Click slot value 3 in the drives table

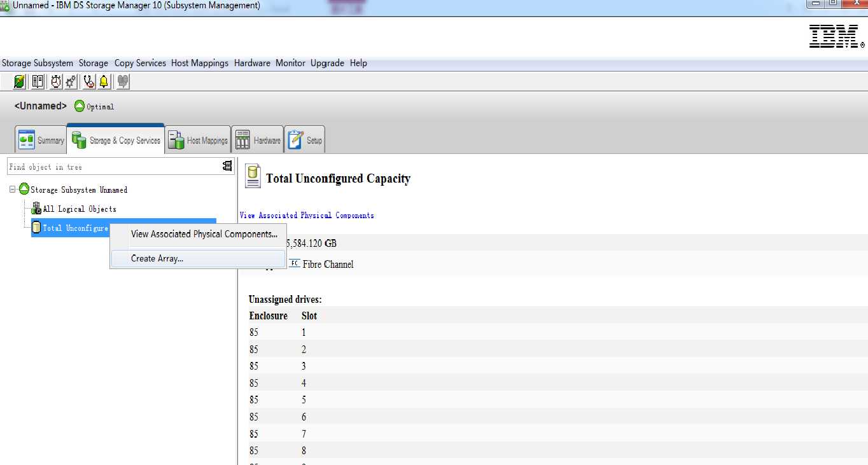304,366
